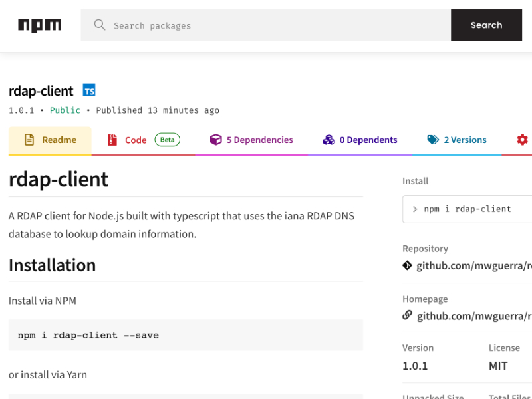Click the homepage chain-link icon

point(407,315)
